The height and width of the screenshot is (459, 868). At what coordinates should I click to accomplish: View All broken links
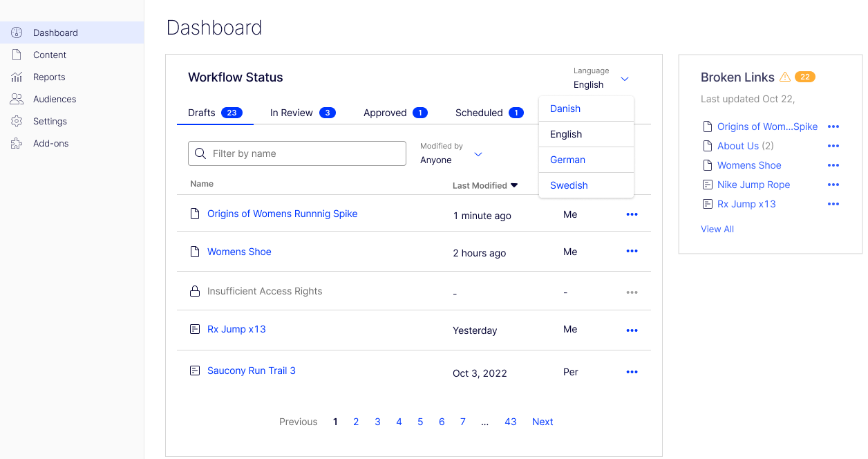pos(717,229)
